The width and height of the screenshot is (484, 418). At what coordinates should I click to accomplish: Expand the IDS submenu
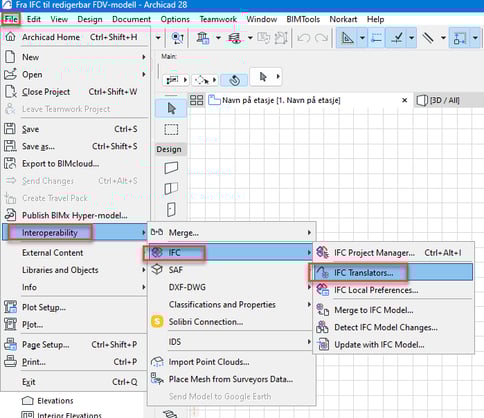coord(309,342)
